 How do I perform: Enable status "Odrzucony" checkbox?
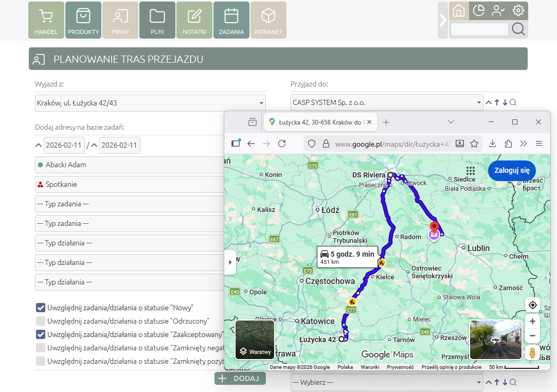pyautogui.click(x=40, y=321)
